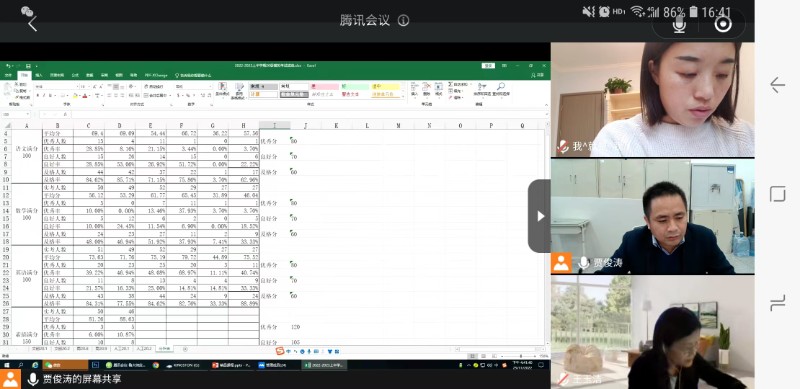Select 贾俊涛's video thumbnail
Image resolution: width=800 pixels, height=389 pixels.
652,216
